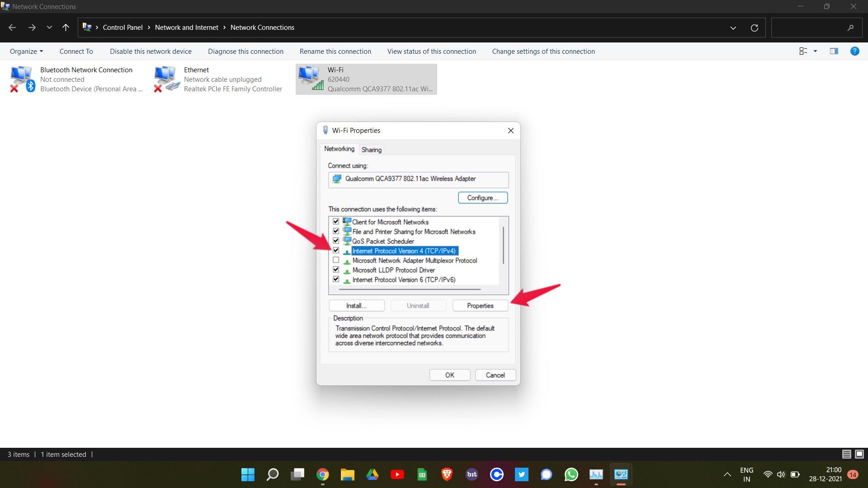Image resolution: width=868 pixels, height=488 pixels.
Task: Click the Wi-Fi Properties dialog icon
Action: 325,131
